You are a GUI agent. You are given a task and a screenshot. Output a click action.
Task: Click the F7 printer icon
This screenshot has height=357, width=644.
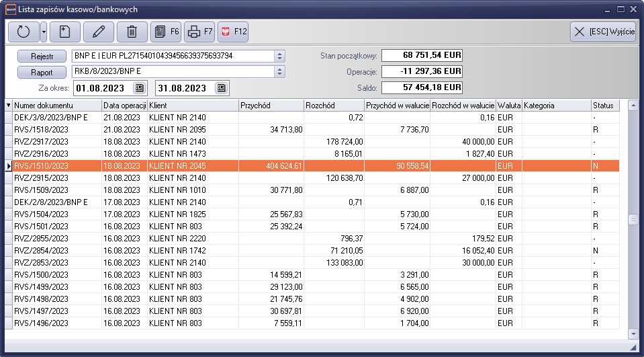[x=199, y=32]
